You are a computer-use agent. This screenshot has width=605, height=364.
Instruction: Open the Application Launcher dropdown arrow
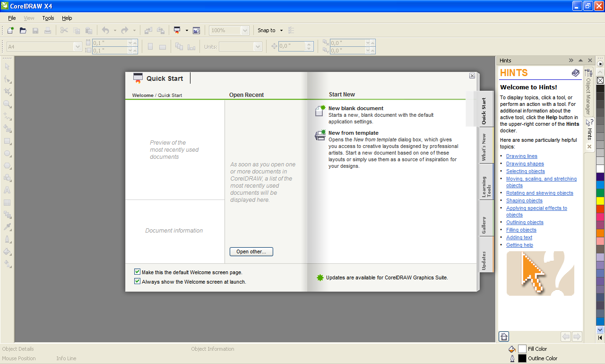(187, 30)
